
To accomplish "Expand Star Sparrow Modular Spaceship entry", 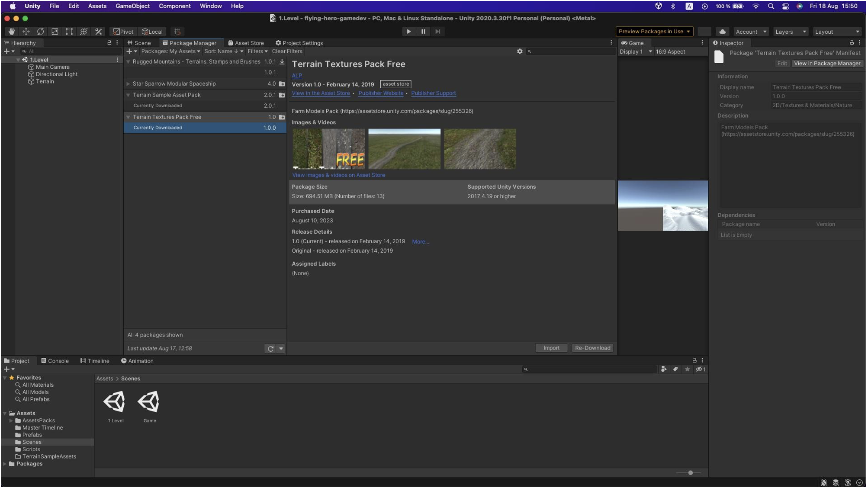I will pos(128,84).
